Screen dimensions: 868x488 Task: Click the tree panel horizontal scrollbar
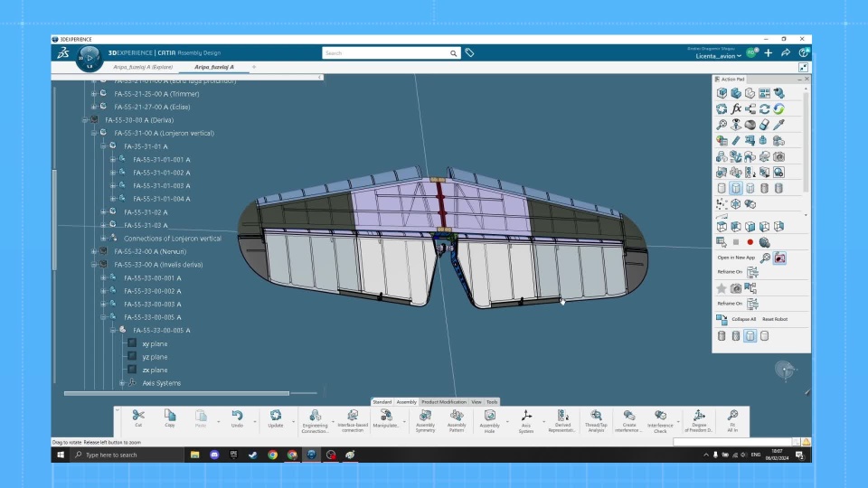(x=176, y=393)
